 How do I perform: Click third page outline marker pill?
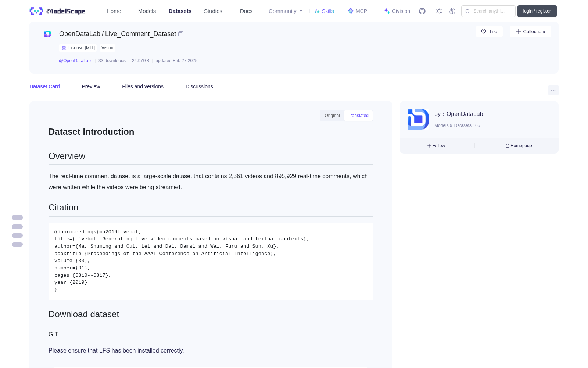17,236
